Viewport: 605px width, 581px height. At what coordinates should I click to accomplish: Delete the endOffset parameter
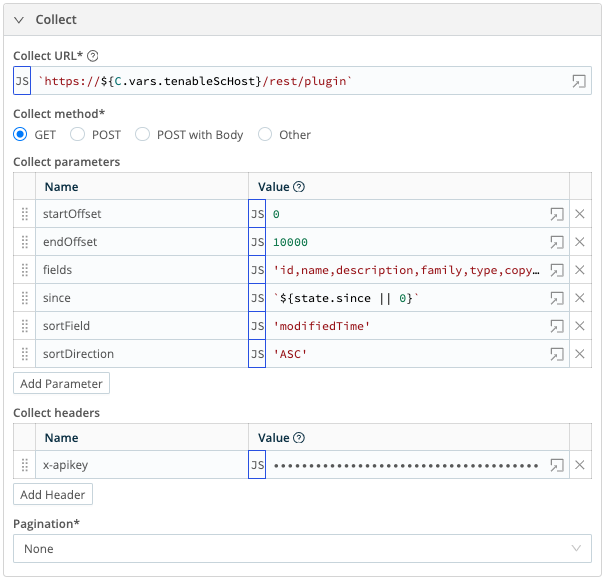[x=580, y=242]
